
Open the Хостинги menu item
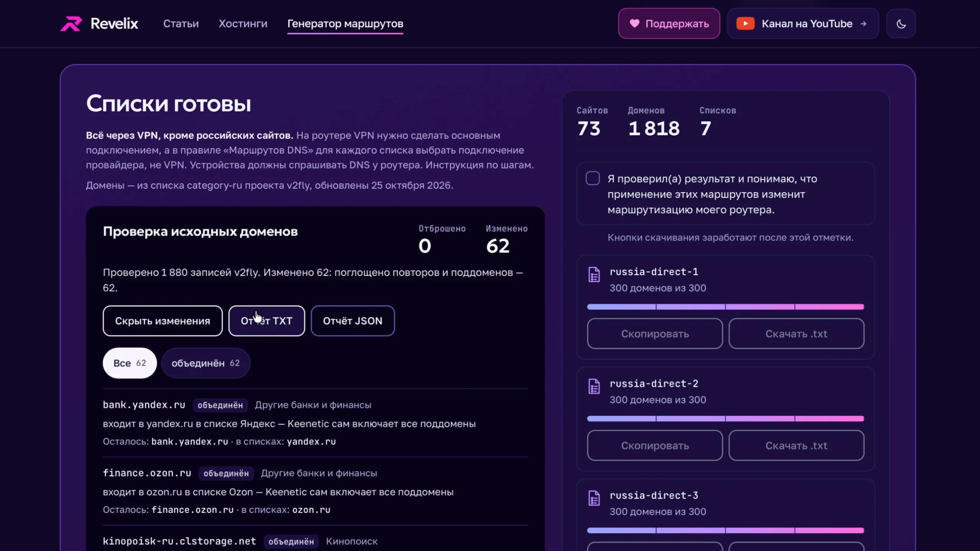[243, 24]
